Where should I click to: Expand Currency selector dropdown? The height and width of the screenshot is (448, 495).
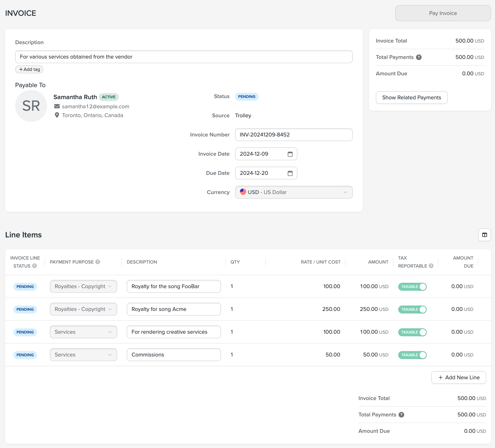pos(294,192)
